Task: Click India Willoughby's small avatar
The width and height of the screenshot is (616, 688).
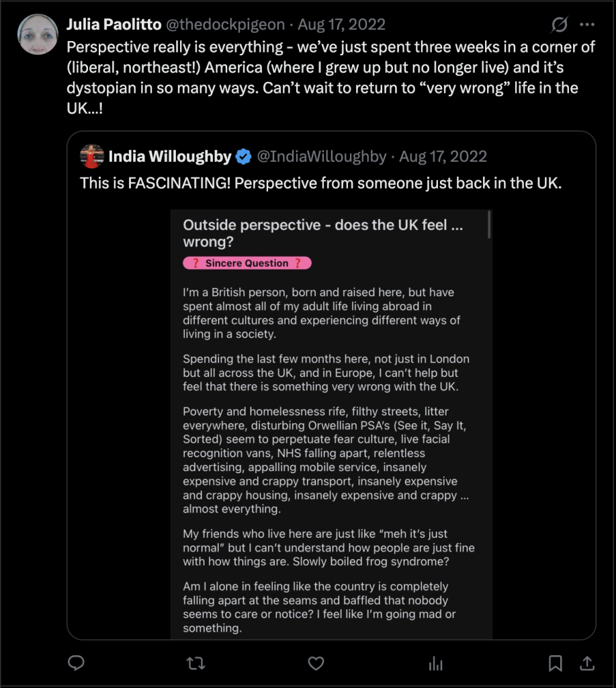Action: (x=92, y=157)
